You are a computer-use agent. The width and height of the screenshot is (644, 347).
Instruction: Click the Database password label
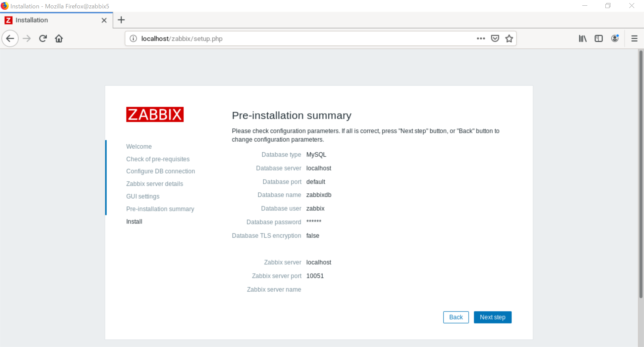(x=274, y=222)
